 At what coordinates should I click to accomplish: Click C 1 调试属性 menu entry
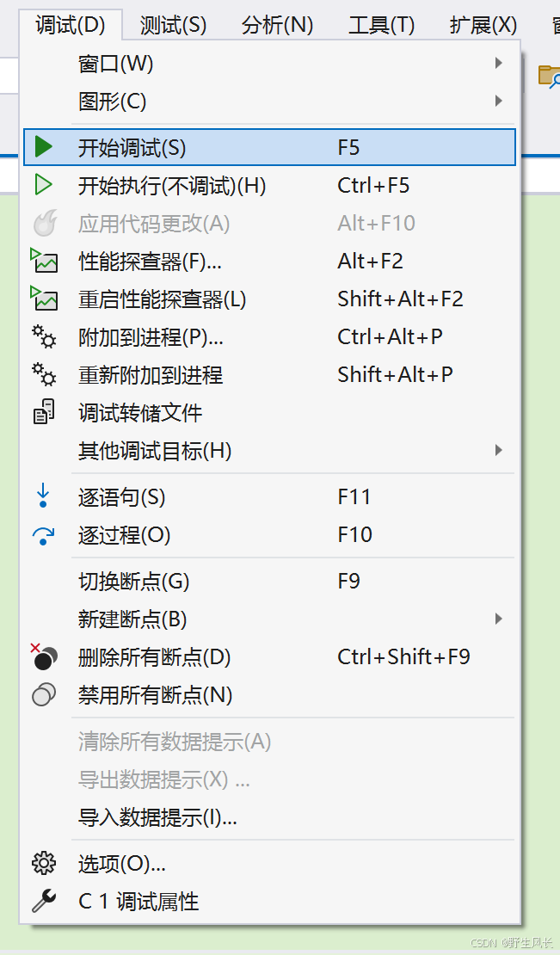pos(138,901)
